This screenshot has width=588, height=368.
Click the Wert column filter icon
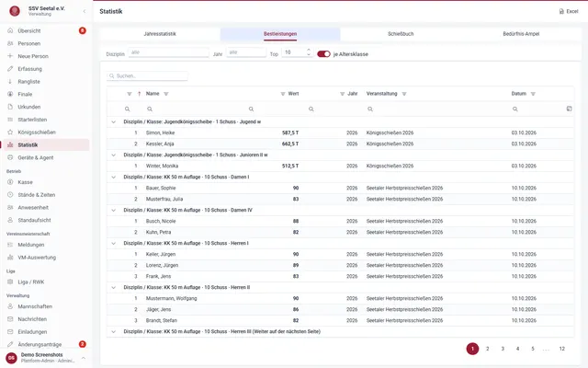tap(283, 94)
